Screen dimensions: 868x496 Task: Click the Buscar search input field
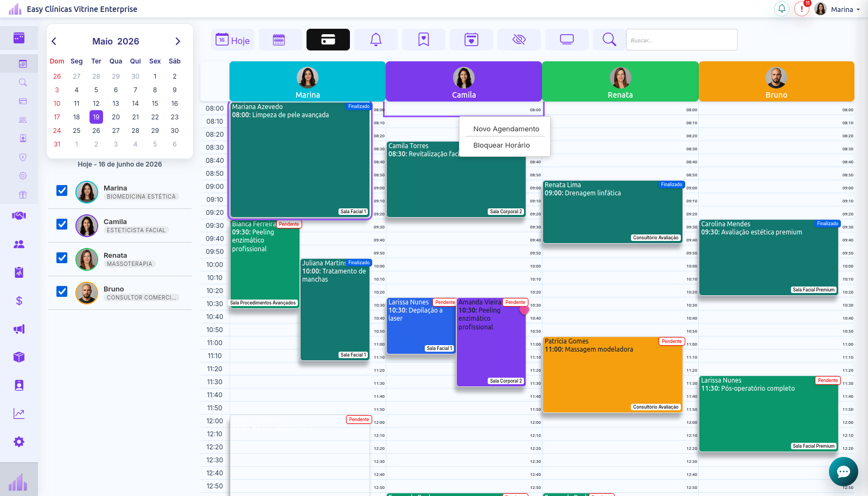coord(681,40)
